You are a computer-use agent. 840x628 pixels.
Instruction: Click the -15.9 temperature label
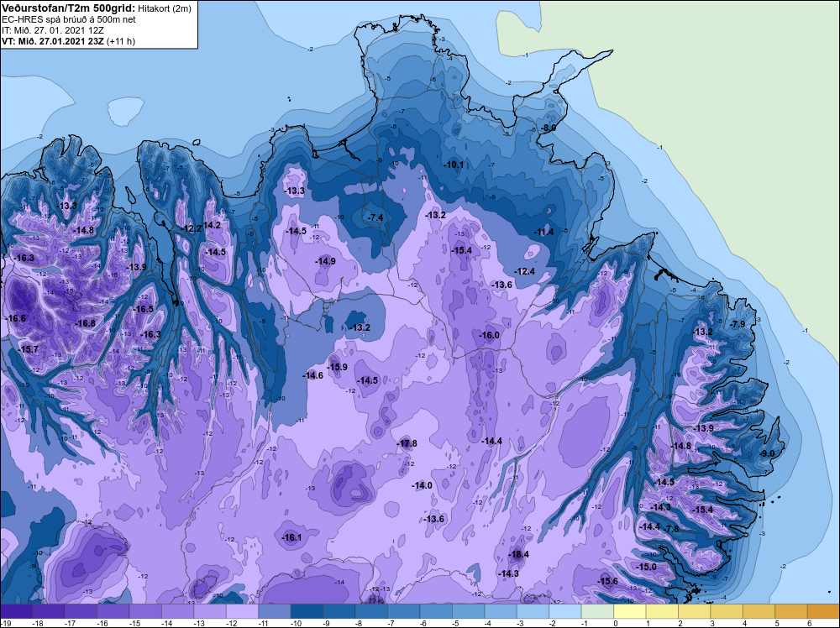(x=338, y=367)
